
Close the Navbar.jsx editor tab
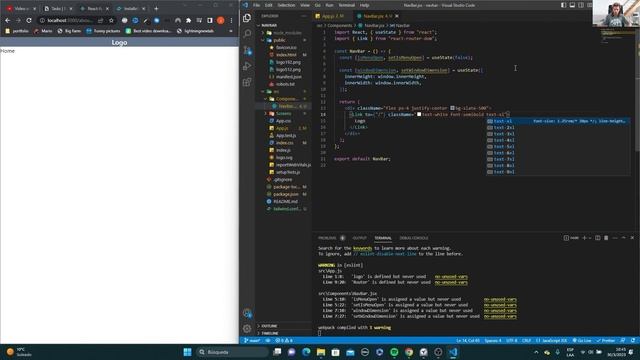pos(397,16)
